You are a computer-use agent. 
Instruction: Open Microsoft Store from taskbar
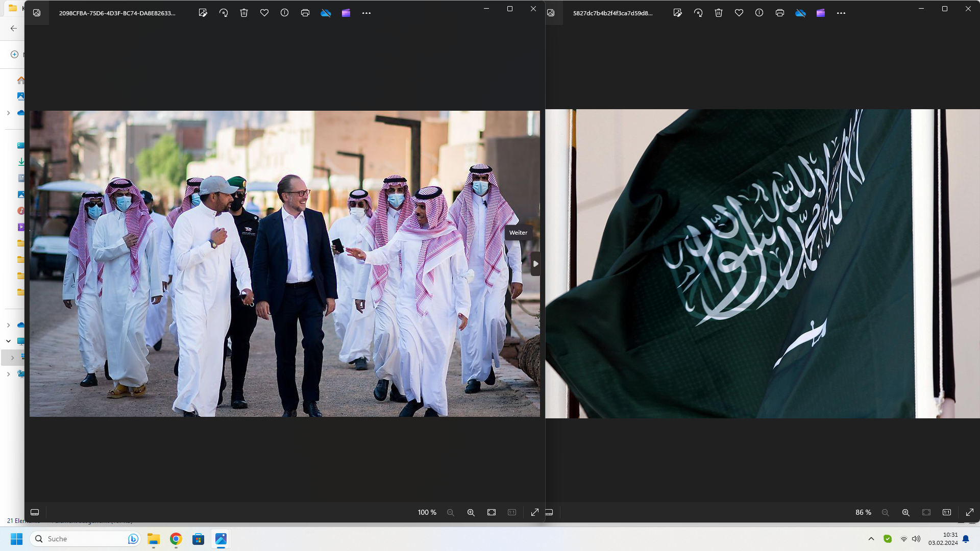click(x=199, y=539)
